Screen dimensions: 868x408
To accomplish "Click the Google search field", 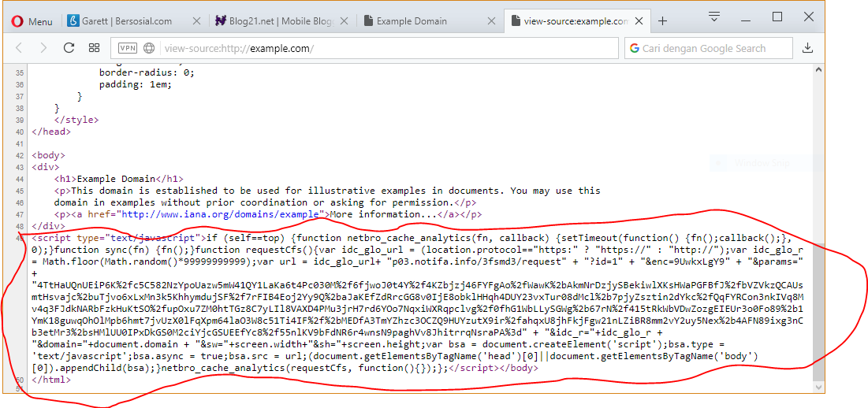I will tap(709, 48).
